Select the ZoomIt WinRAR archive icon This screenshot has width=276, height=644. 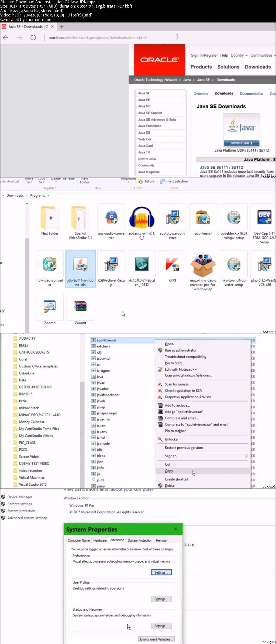pyautogui.click(x=80, y=307)
